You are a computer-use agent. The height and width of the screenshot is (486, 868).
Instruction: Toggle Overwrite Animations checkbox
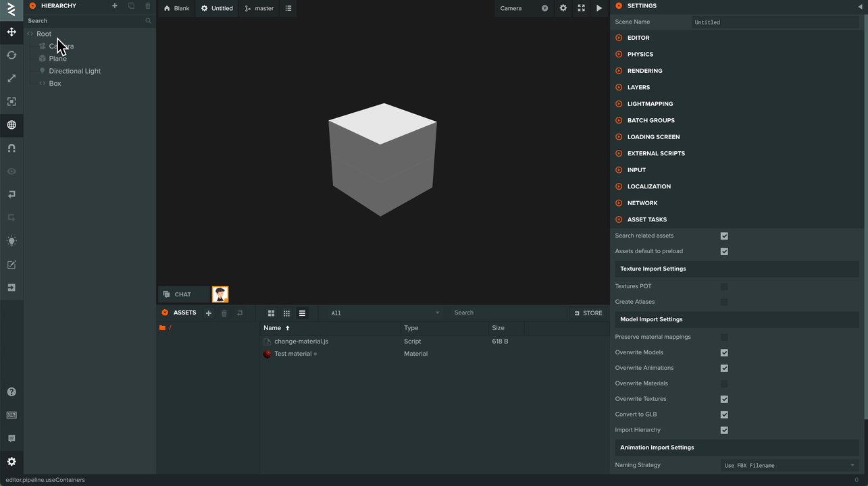pyautogui.click(x=724, y=369)
